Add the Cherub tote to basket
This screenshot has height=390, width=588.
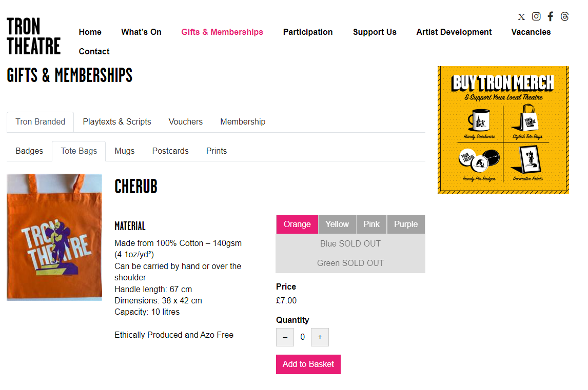(x=308, y=364)
